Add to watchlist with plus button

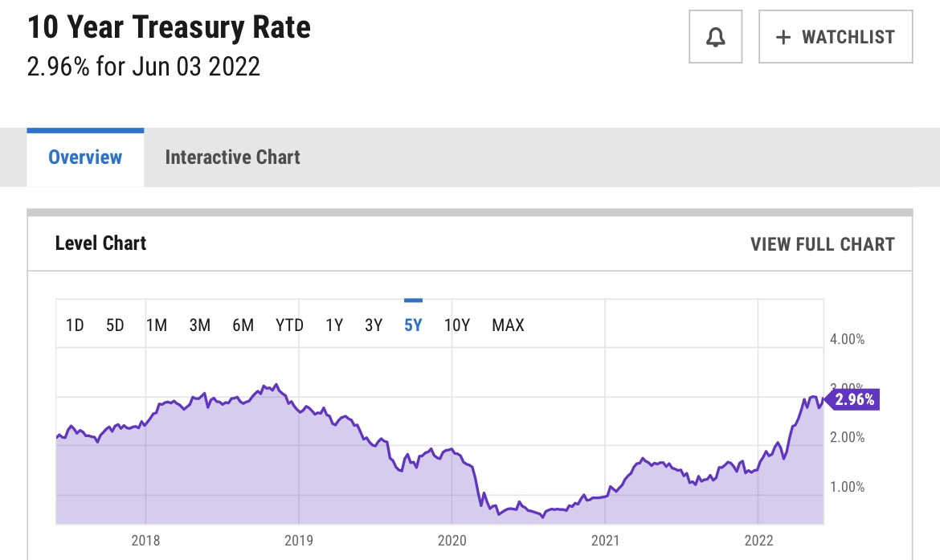[836, 37]
